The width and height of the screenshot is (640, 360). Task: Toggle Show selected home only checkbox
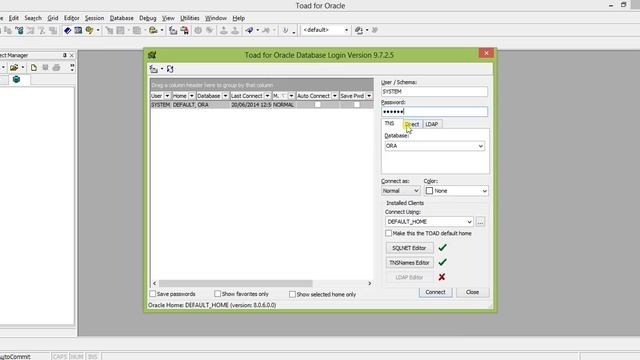(292, 294)
